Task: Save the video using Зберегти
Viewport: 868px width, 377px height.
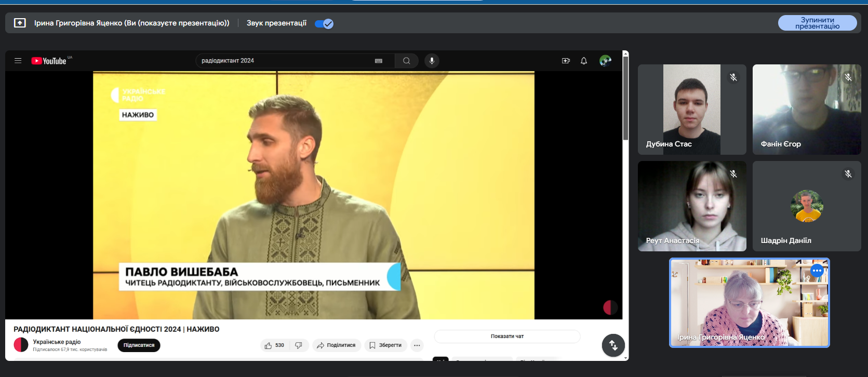Action: [x=385, y=345]
